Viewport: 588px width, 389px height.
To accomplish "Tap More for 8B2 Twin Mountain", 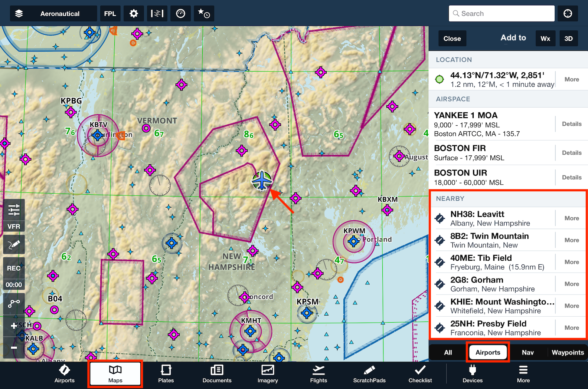I will point(572,240).
